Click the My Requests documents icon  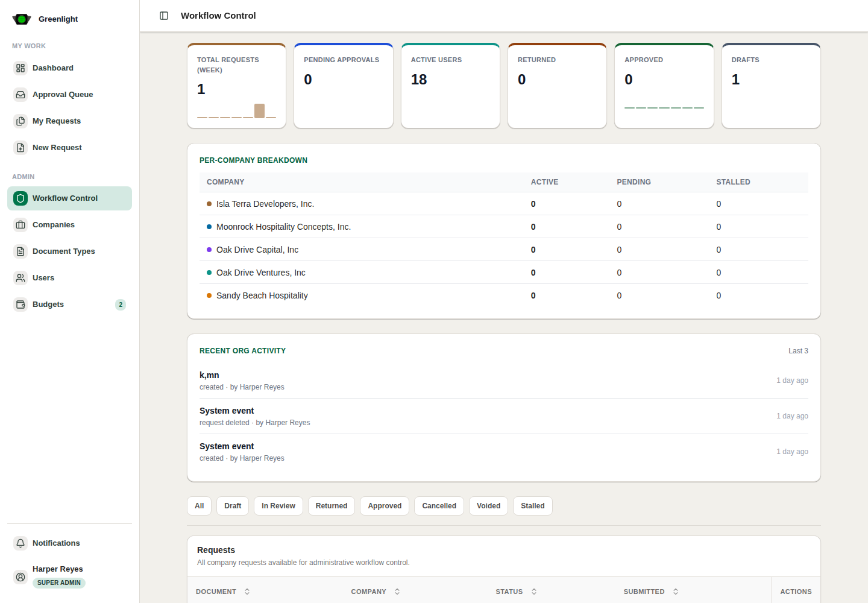[20, 121]
